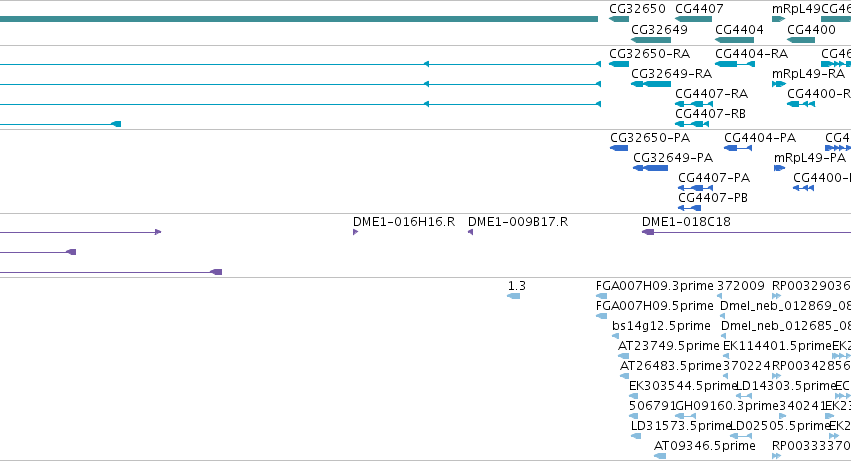851x461 pixels.
Task: Select the AT26483.5prime EST label
Action: pos(671,366)
